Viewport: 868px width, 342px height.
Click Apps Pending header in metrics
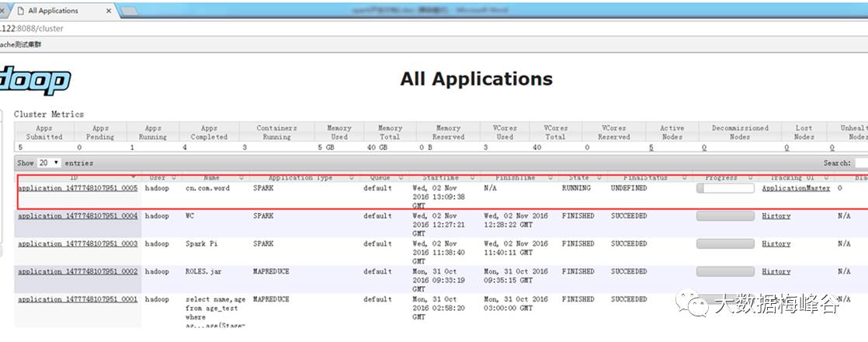coord(100,132)
